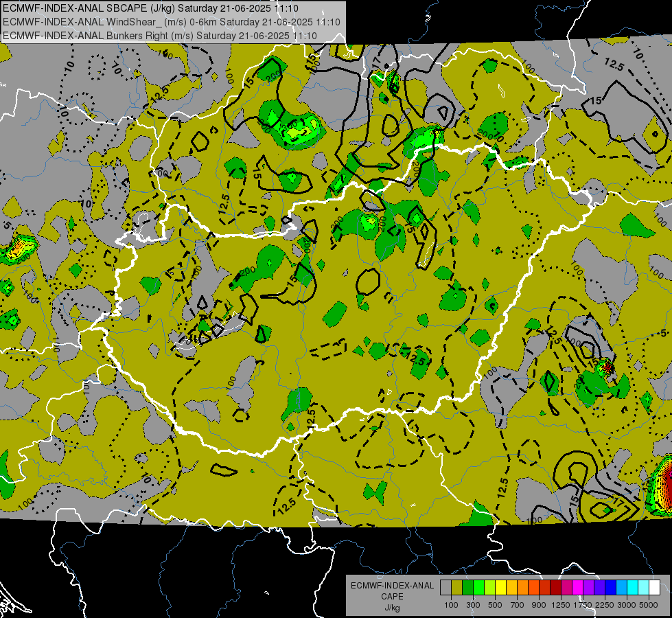
Task: Pick the dark green legend swatch before 300
Action: [467, 587]
